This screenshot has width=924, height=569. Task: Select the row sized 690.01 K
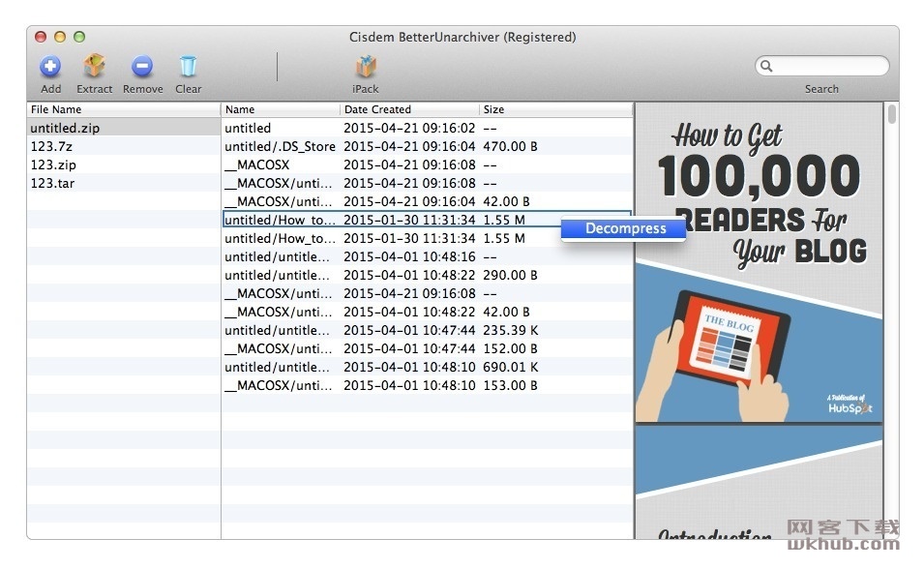(x=428, y=367)
